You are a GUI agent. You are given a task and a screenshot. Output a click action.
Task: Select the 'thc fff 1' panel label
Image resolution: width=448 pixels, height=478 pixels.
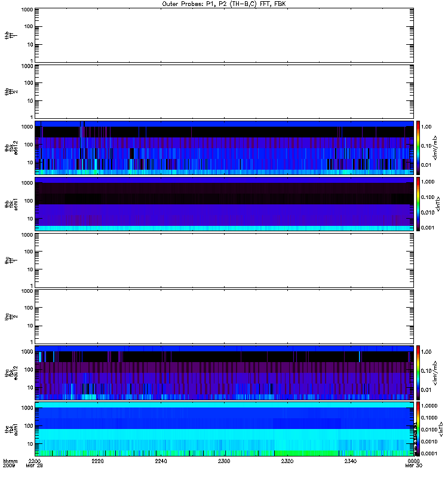click(11, 261)
